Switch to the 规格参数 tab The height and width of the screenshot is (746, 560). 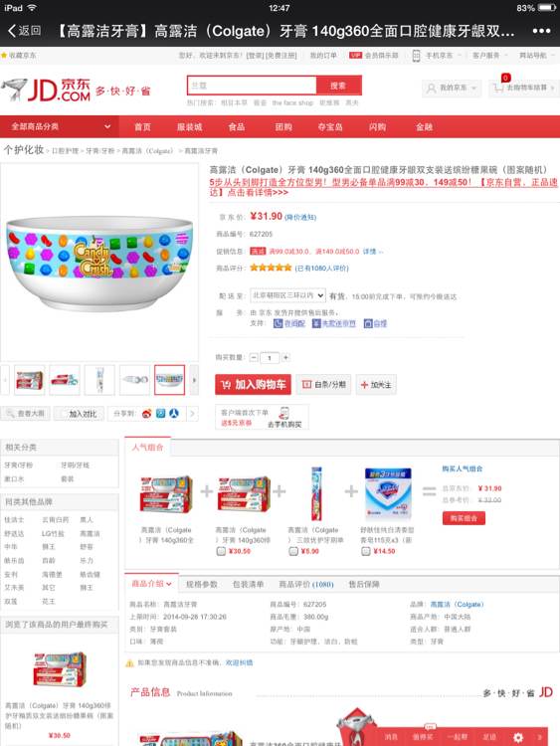tap(201, 584)
